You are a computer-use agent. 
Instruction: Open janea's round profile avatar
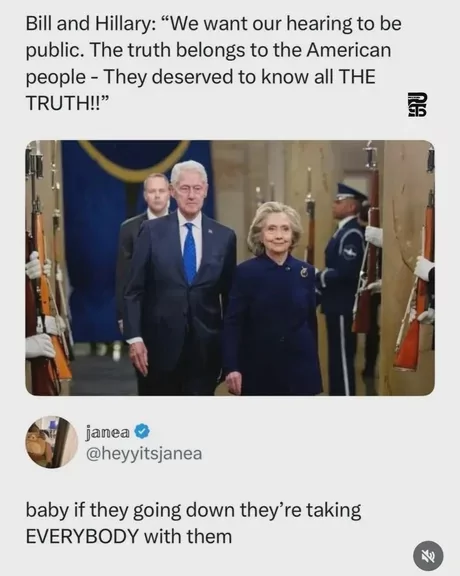tap(51, 442)
